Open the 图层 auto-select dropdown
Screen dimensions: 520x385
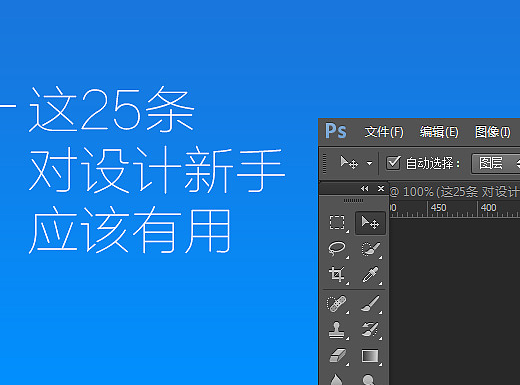click(496, 163)
